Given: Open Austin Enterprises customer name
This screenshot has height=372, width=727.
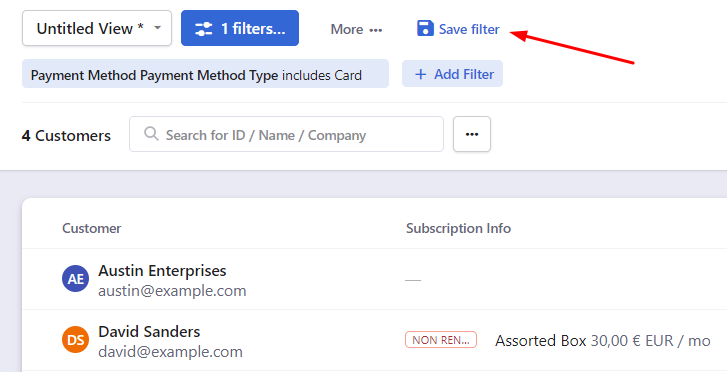Looking at the screenshot, I should click(162, 270).
